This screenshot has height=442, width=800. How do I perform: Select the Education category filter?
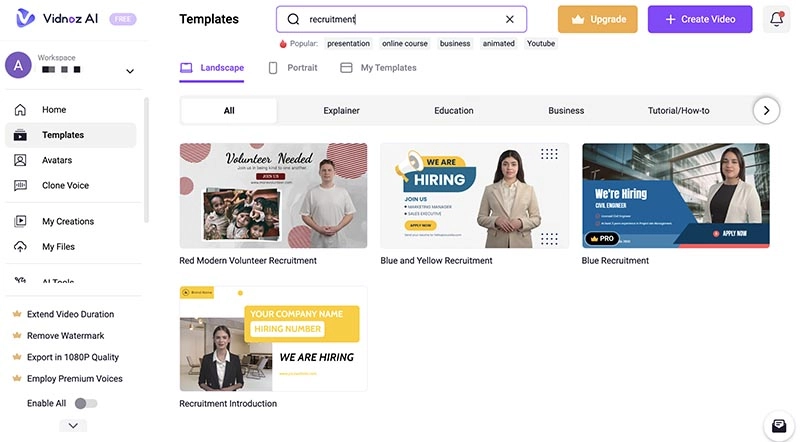pyautogui.click(x=453, y=110)
